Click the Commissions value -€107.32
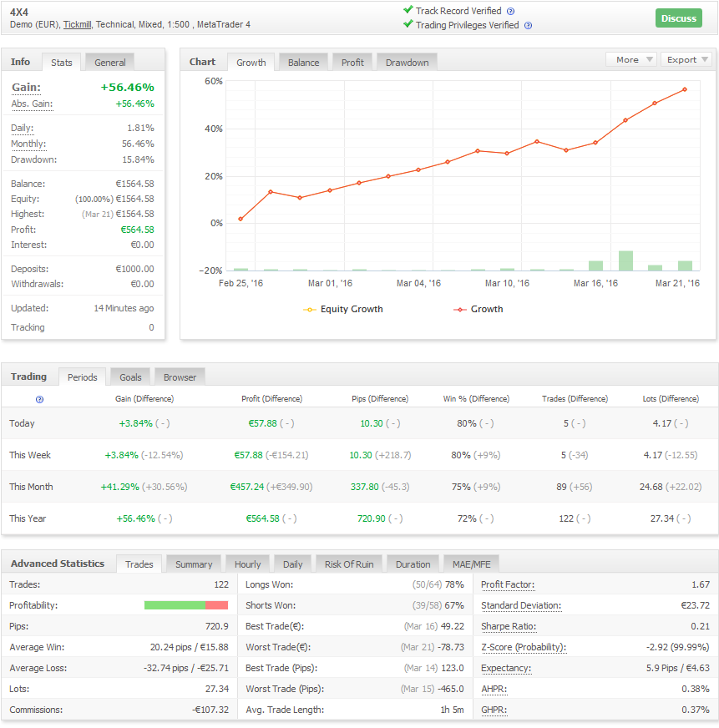Screen dimensions: 719x728 point(210,710)
